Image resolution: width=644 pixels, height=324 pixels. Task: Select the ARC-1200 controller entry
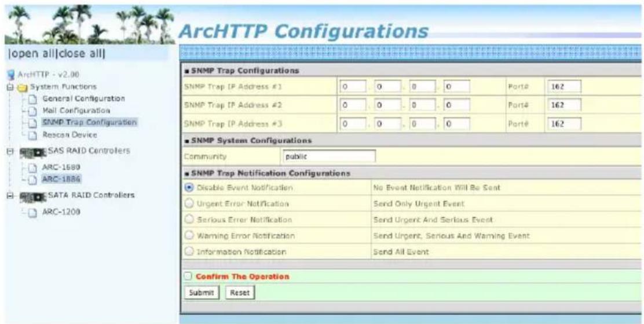point(61,212)
